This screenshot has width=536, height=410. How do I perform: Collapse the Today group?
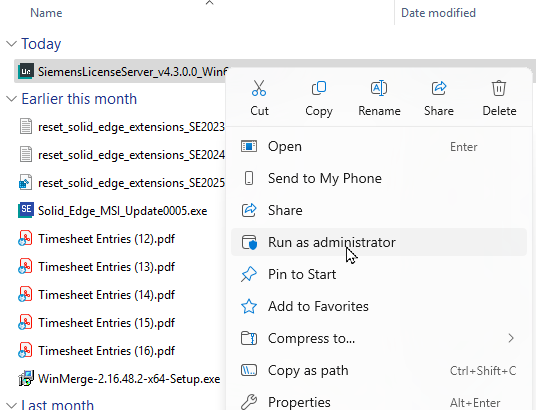12,44
